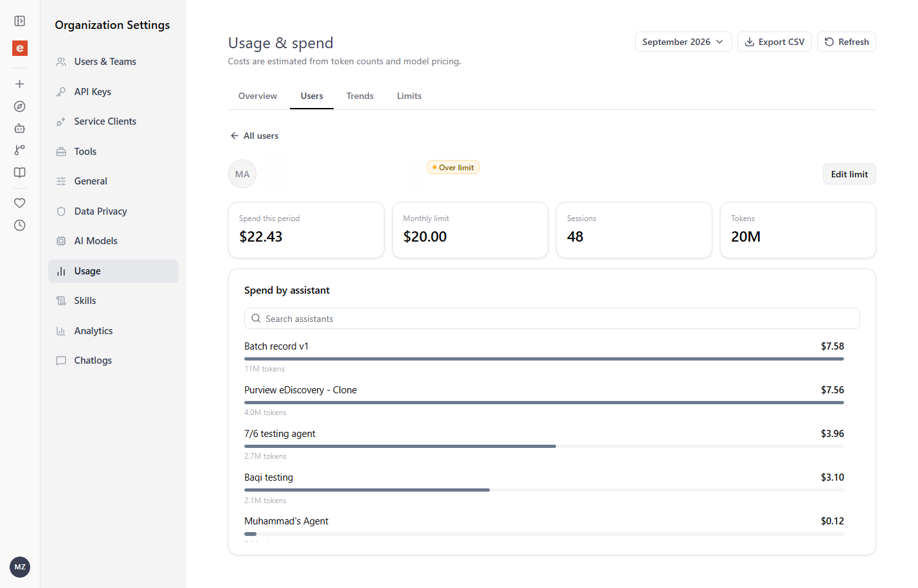
Task: Export usage data with Export CSV
Action: (x=775, y=42)
